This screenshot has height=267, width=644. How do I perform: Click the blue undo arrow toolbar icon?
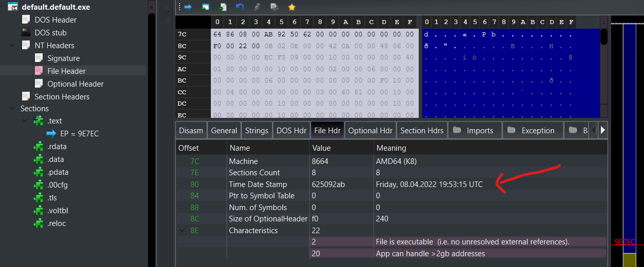click(x=240, y=7)
